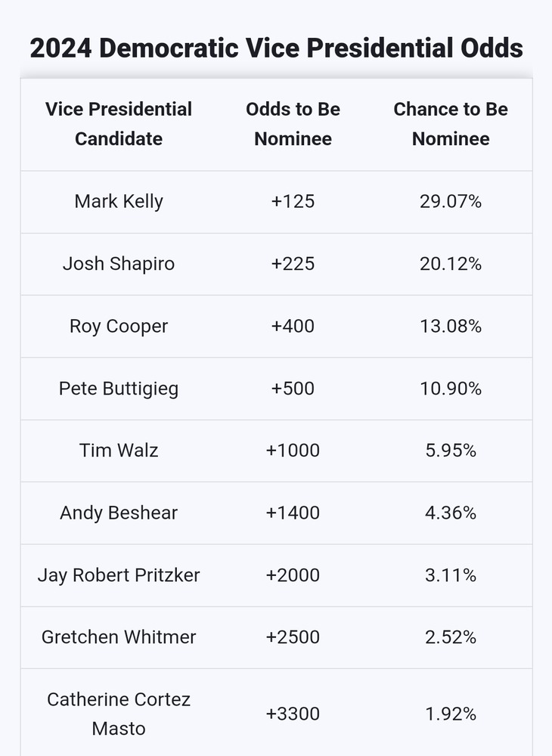Select Mark Kelly's 29.07% chance value
The image size is (552, 756).
click(x=451, y=202)
